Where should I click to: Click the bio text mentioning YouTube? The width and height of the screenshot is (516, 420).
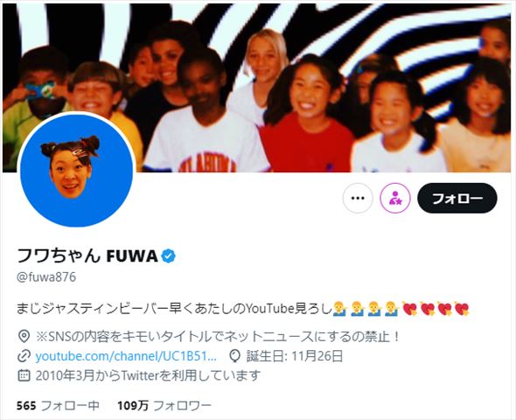tap(173, 309)
